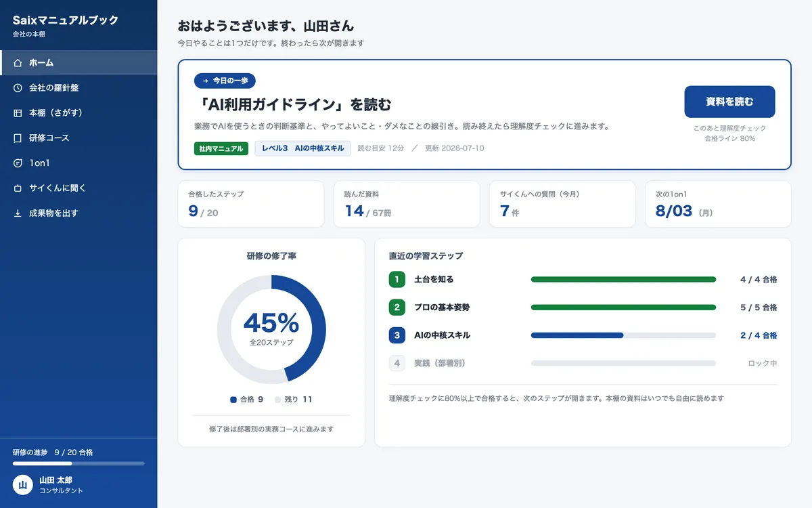Screen dimensions: 812x508
Task: Click locked step number 4 badge
Action: (x=397, y=363)
